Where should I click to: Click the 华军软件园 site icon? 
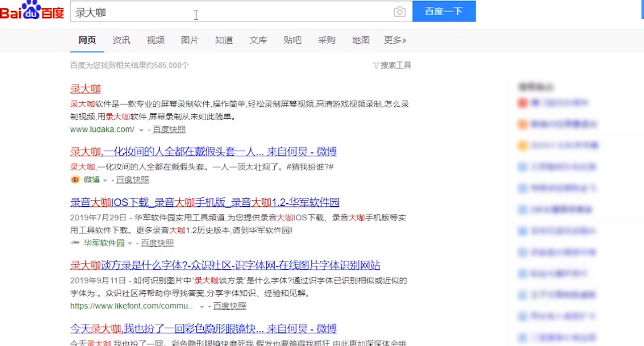[75, 243]
